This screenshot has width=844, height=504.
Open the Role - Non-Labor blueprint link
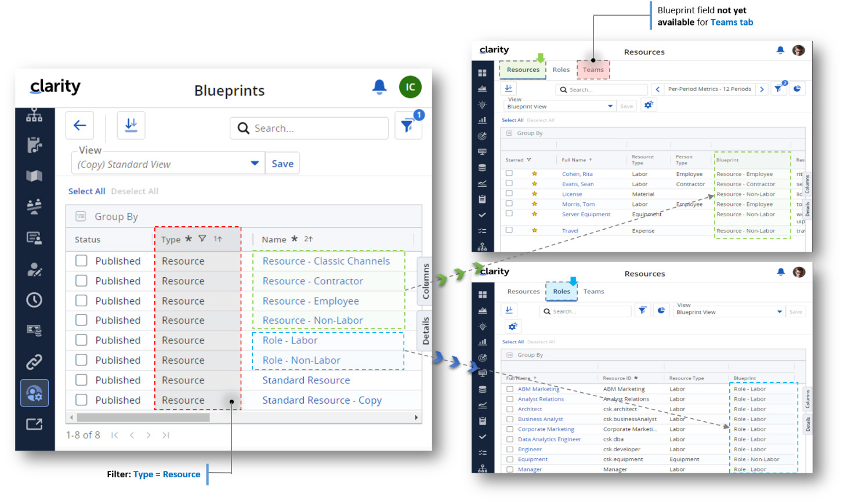click(x=301, y=360)
